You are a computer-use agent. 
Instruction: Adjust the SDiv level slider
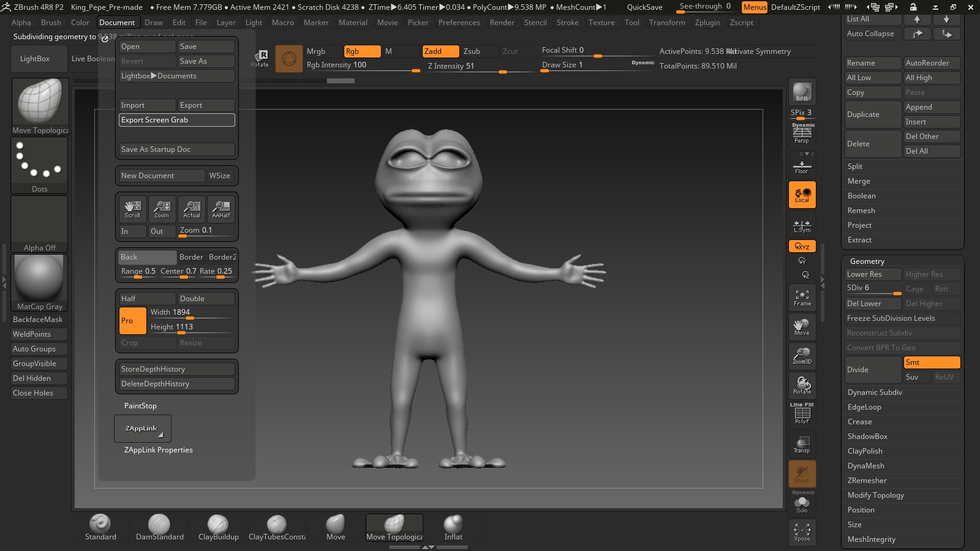point(873,288)
